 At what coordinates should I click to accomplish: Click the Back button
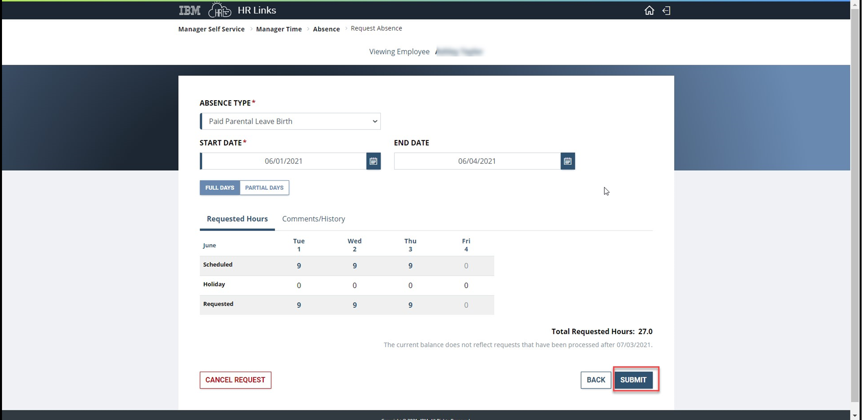[x=595, y=380]
